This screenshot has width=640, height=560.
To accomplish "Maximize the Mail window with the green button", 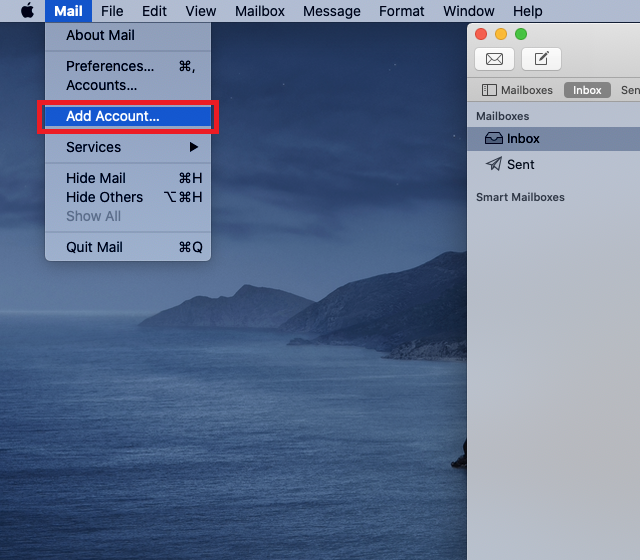I will point(521,34).
